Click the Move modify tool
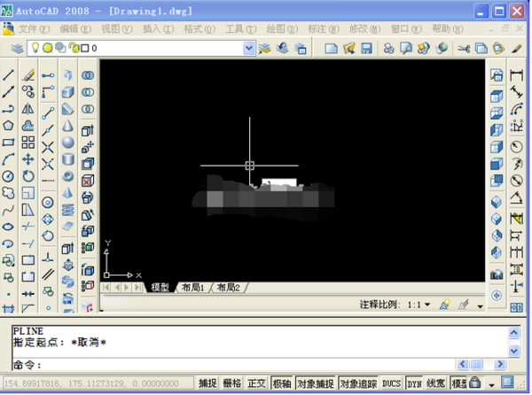The image size is (532, 395). point(28,159)
